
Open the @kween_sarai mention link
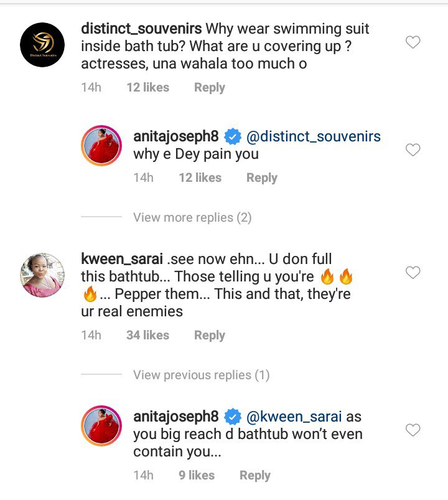(295, 416)
